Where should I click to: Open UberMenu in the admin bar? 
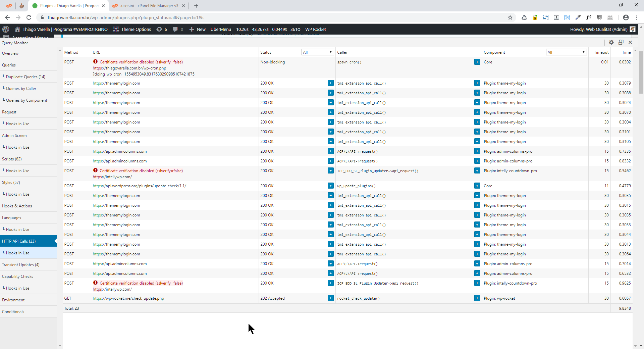(221, 29)
